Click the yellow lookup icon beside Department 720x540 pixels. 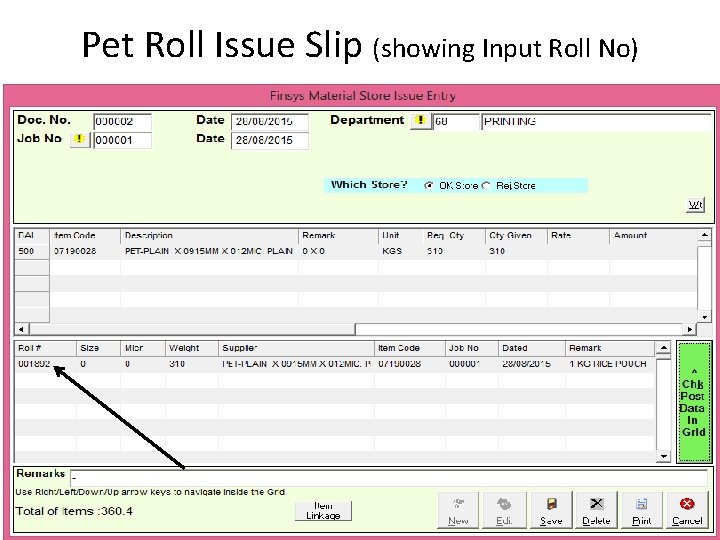click(x=420, y=121)
